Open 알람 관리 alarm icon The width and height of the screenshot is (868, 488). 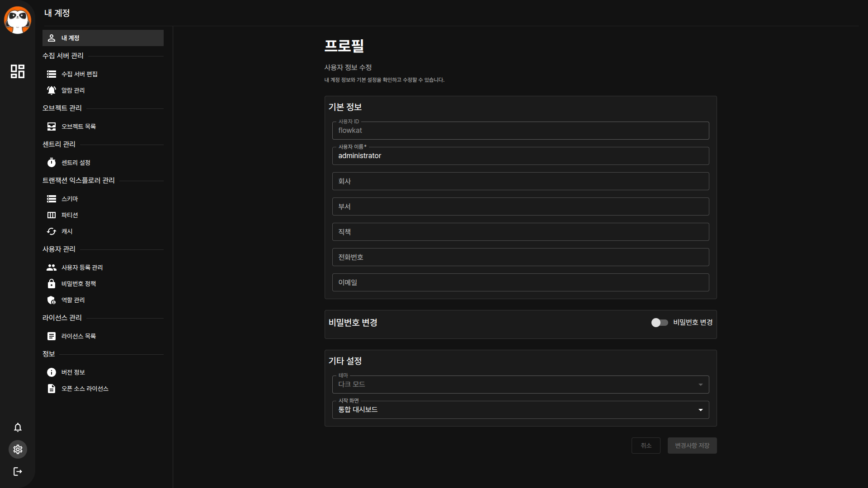[52, 90]
